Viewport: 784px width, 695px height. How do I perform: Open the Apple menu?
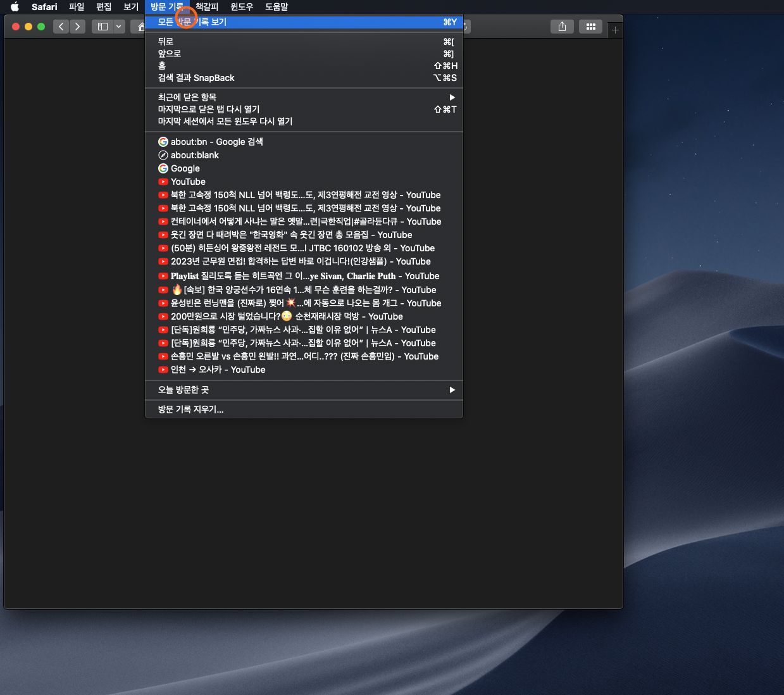[15, 7]
